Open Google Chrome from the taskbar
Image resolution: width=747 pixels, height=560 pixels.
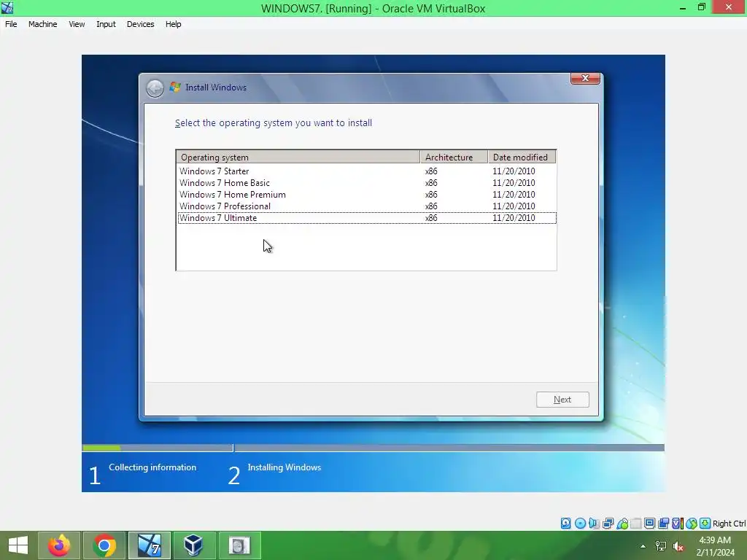coord(104,545)
